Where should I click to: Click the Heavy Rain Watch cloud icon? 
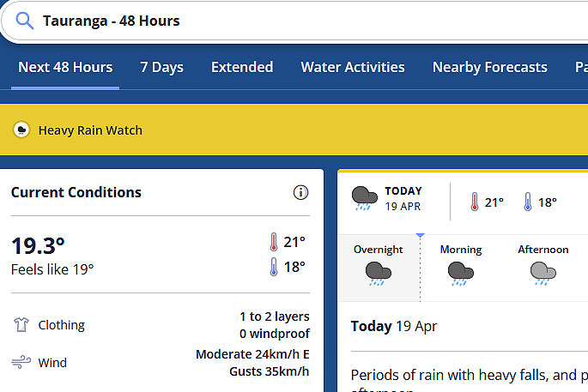tap(21, 130)
